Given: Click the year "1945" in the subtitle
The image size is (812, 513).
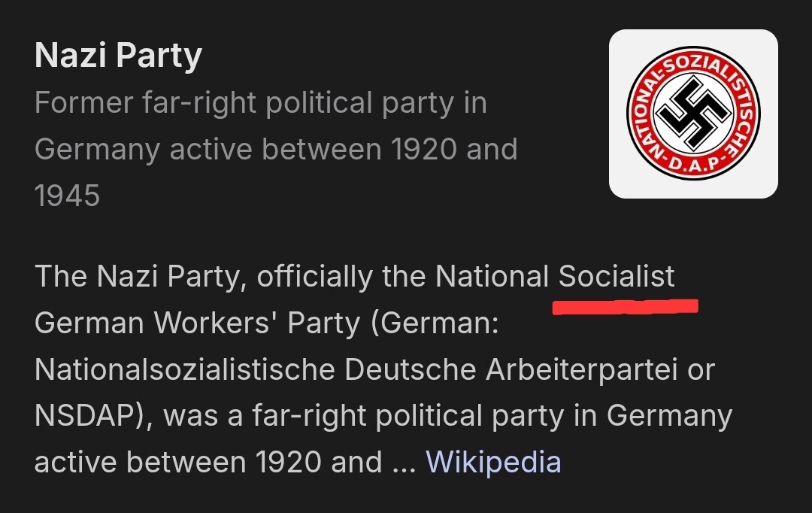Looking at the screenshot, I should point(67,196).
